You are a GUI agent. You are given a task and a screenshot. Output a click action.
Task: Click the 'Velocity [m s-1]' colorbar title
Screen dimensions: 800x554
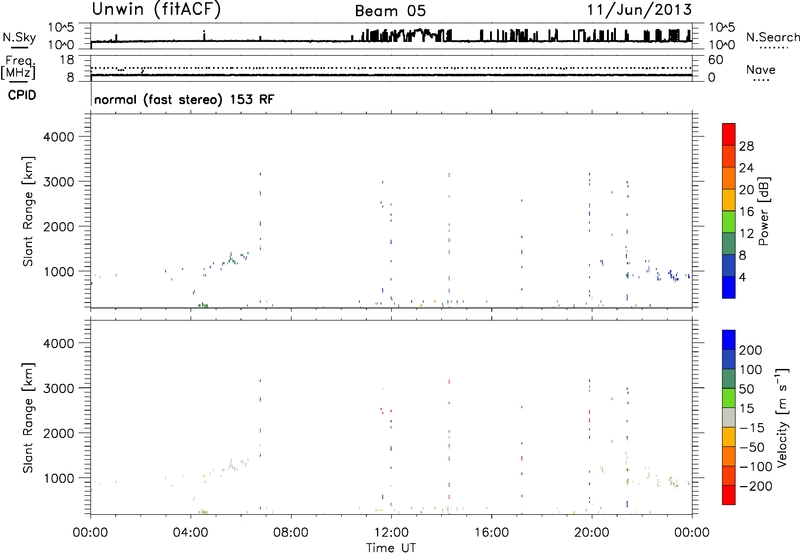pos(781,417)
